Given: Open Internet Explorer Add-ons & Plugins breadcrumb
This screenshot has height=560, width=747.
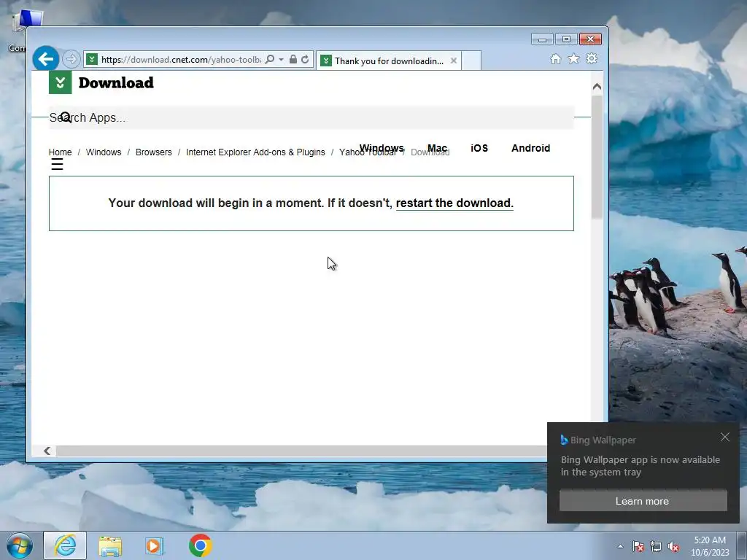Looking at the screenshot, I should point(255,152).
